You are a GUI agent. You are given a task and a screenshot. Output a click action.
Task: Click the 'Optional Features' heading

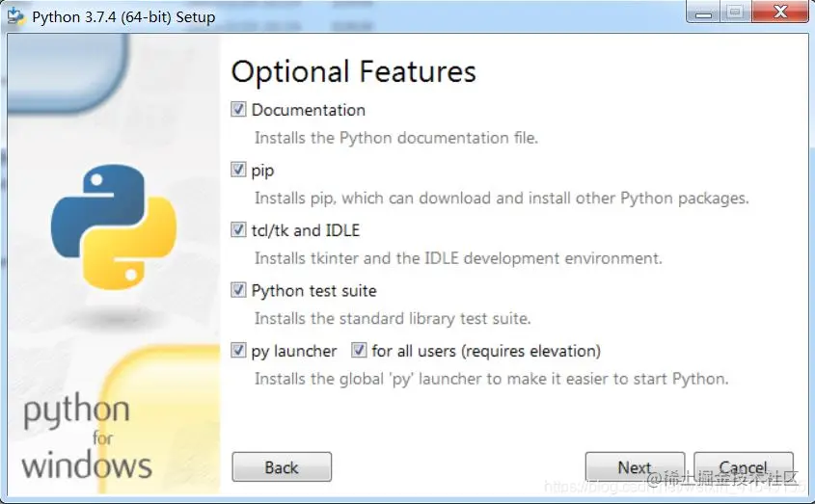pos(353,71)
